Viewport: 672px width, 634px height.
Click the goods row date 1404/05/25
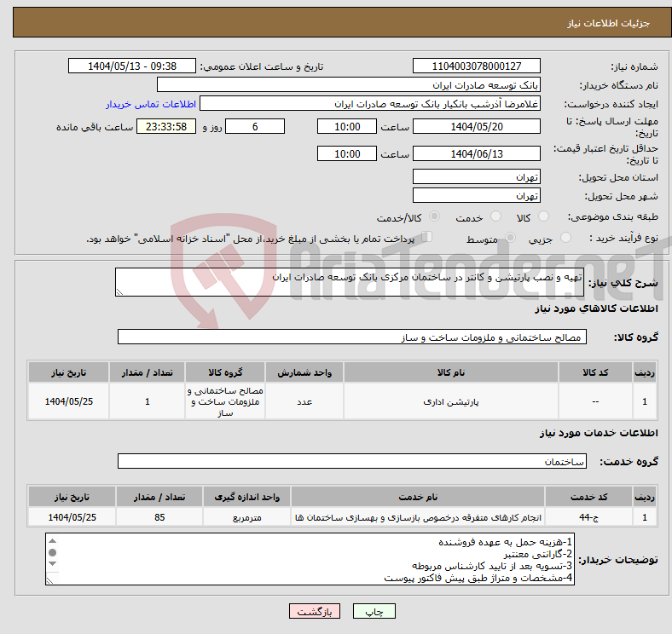coord(68,401)
